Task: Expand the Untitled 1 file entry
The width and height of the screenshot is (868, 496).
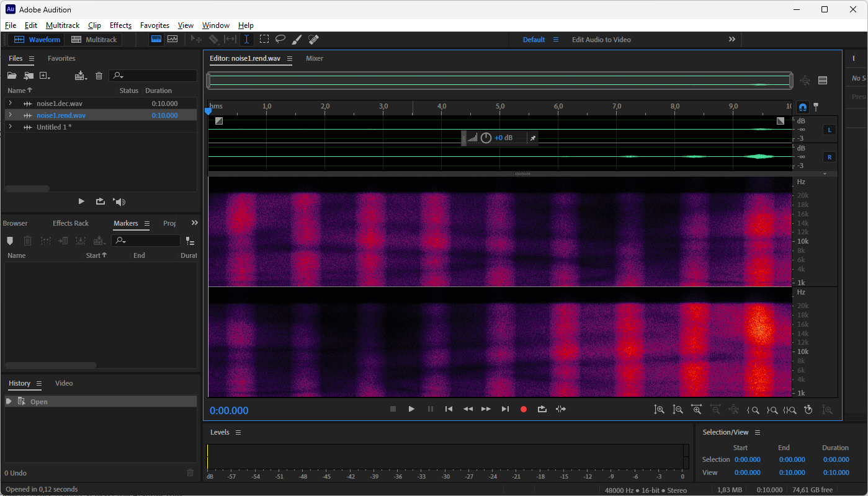Action: click(10, 127)
